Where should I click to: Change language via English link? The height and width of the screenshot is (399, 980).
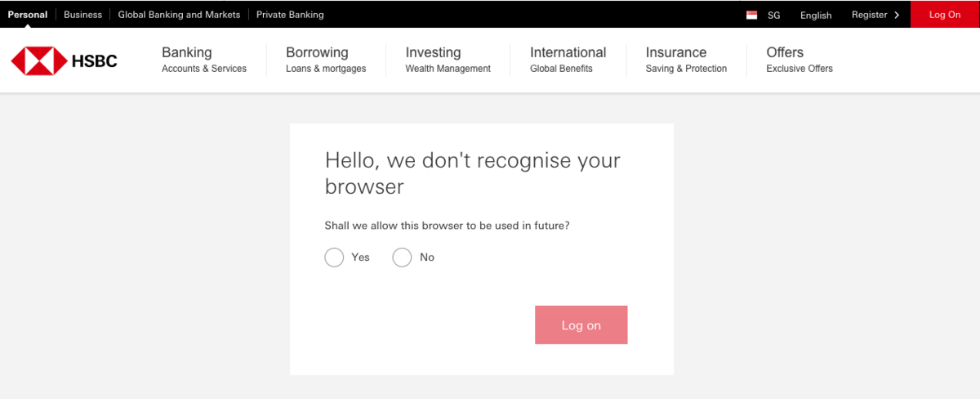pos(816,15)
